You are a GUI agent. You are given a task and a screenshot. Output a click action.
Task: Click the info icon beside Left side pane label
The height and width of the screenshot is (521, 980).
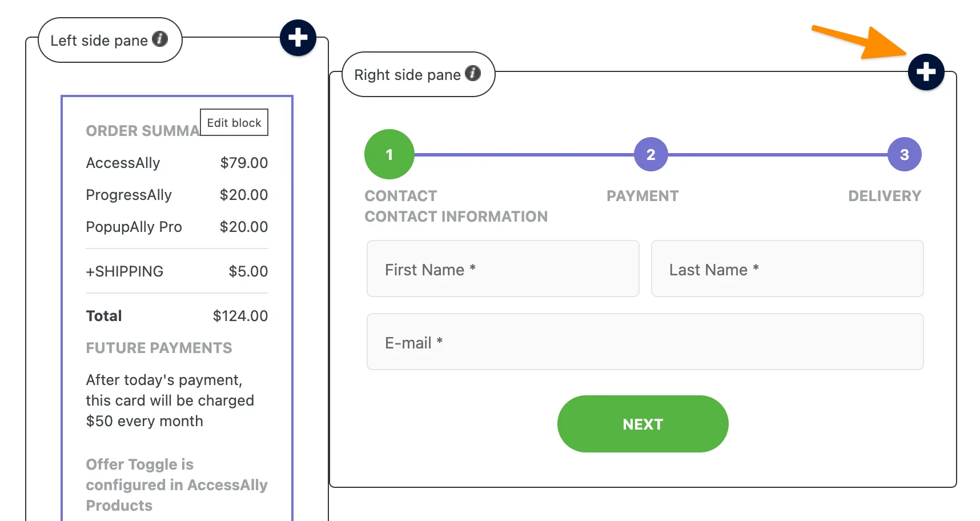pos(160,39)
